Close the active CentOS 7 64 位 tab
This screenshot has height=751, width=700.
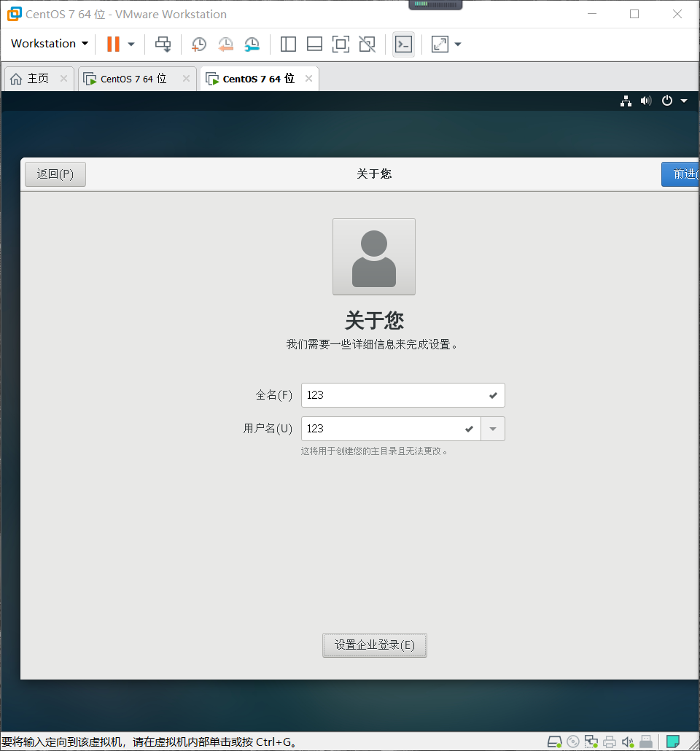coord(309,79)
